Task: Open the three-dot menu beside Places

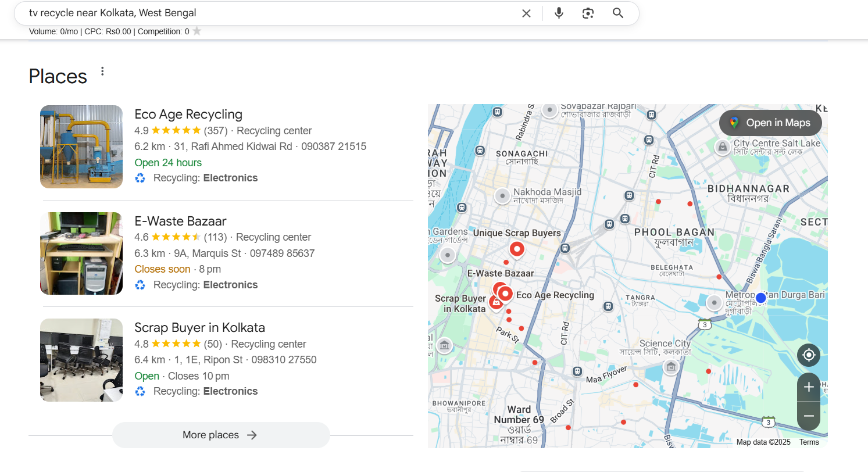Action: [x=102, y=71]
